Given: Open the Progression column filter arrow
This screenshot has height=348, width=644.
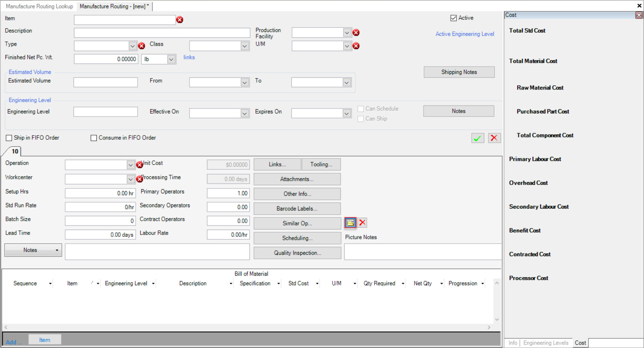Looking at the screenshot, I should [x=482, y=284].
